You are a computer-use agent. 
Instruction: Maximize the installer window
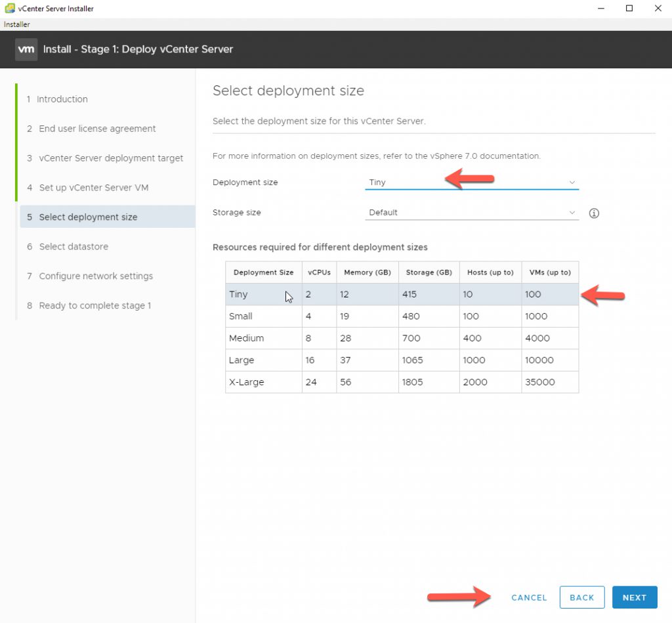pos(629,8)
